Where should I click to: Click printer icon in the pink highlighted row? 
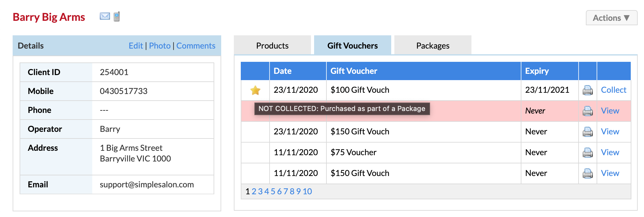[587, 111]
